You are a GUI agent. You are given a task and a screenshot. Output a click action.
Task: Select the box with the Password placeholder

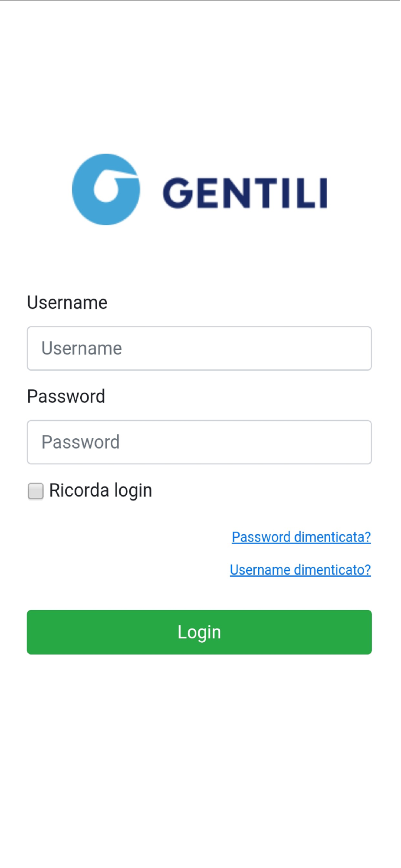199,442
